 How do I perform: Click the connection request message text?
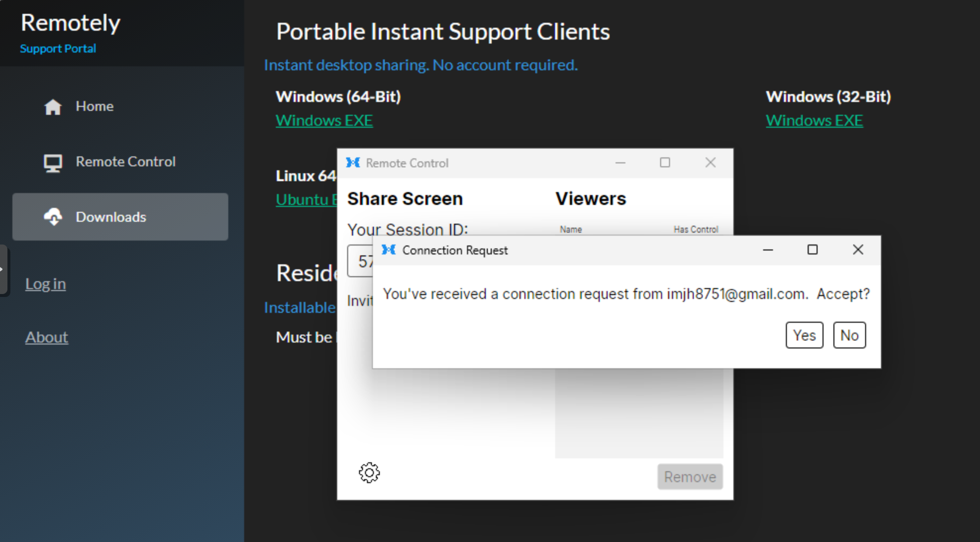626,294
